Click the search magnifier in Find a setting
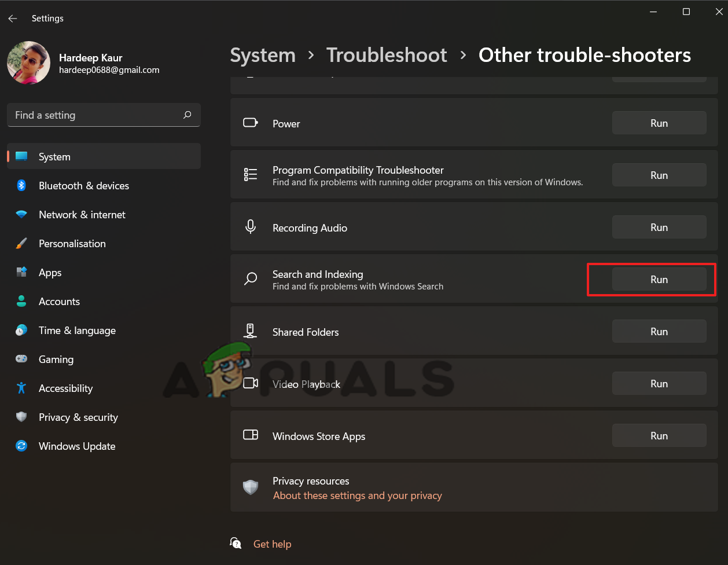Viewport: 728px width, 565px height. 187,115
